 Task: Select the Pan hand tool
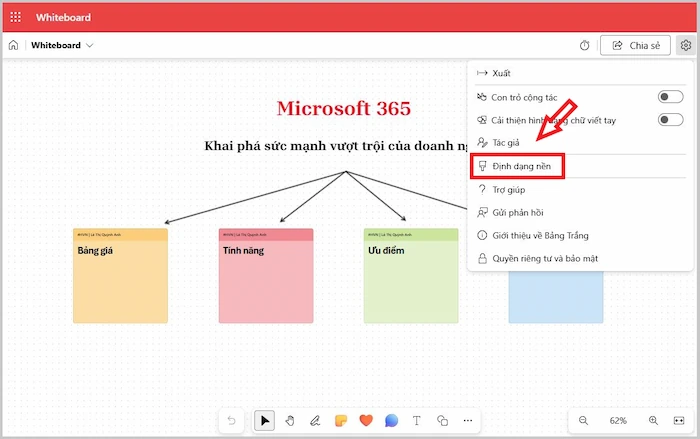pos(290,420)
